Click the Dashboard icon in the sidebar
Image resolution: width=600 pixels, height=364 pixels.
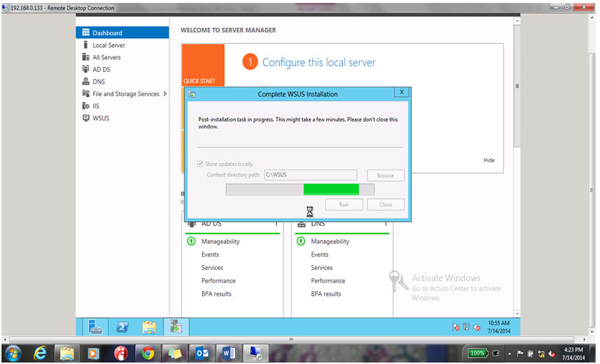tap(86, 32)
